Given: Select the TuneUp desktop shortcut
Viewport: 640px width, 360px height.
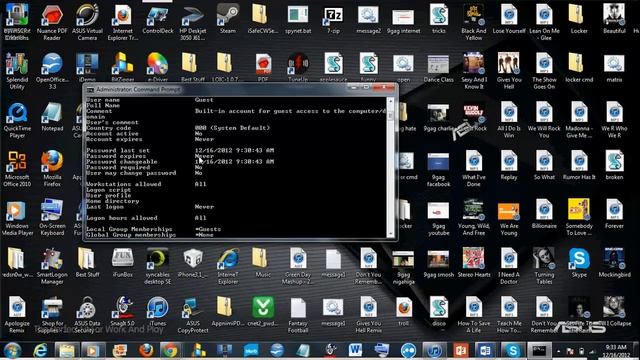Looking at the screenshot, I should click(x=298, y=67).
